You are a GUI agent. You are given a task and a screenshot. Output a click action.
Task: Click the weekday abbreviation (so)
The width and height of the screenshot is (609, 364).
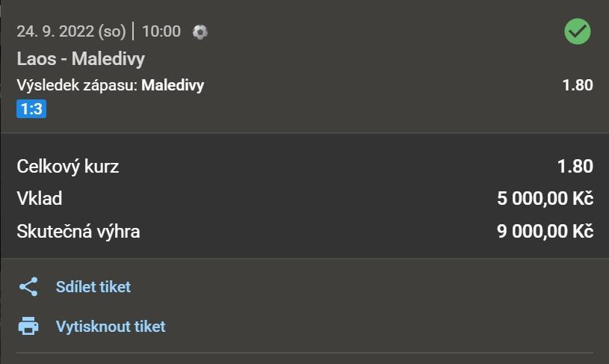pos(112,31)
